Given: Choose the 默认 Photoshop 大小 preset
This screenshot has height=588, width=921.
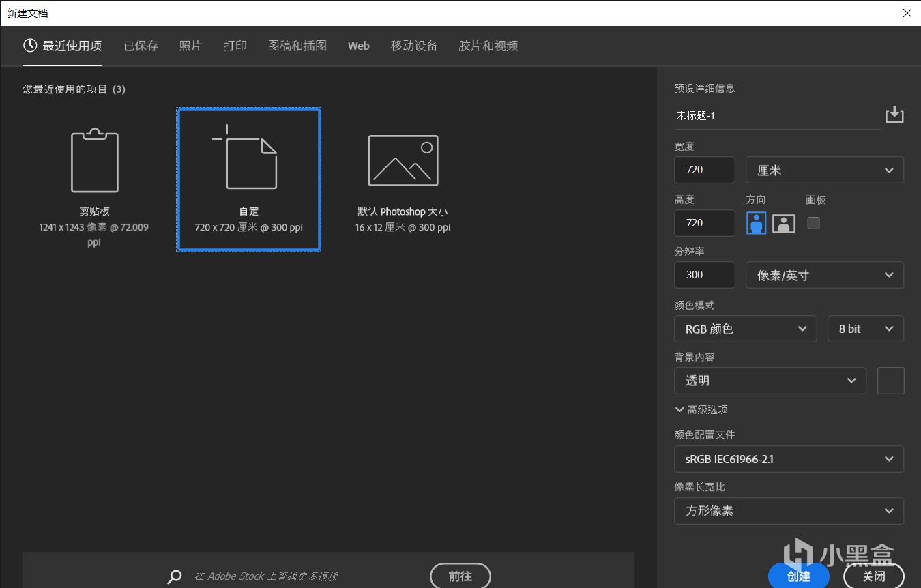Looking at the screenshot, I should [403, 181].
